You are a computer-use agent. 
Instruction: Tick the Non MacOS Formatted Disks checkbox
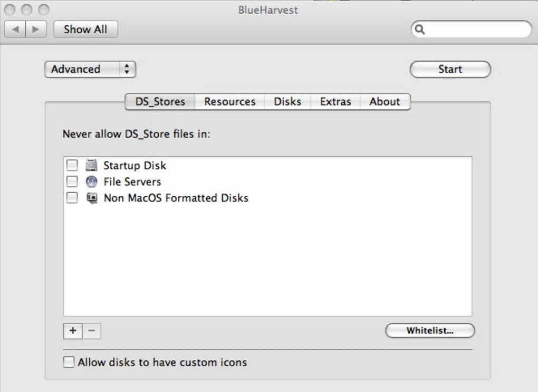(x=72, y=198)
